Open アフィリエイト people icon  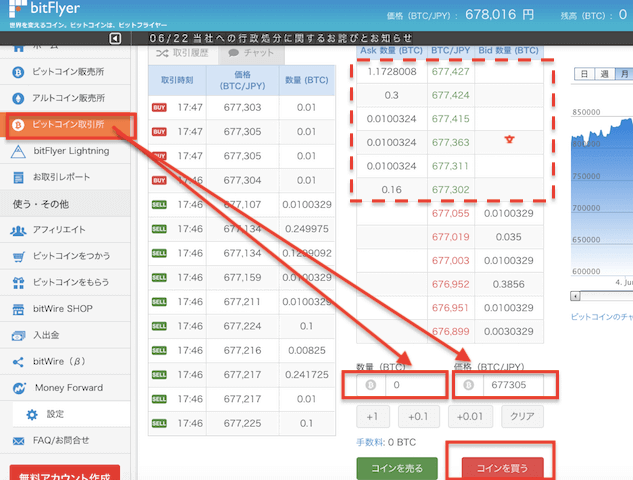pos(18,230)
